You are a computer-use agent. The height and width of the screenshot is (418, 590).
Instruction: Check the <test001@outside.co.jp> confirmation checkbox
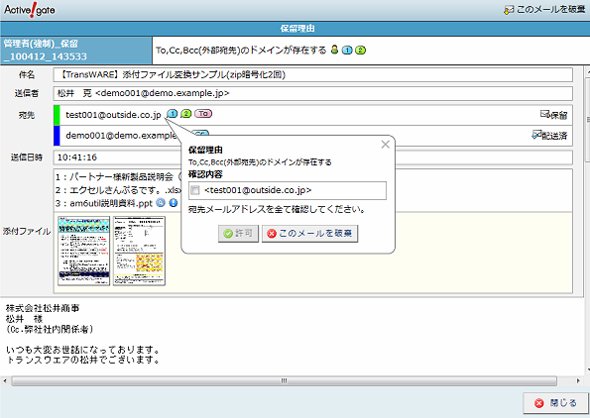[x=195, y=190]
